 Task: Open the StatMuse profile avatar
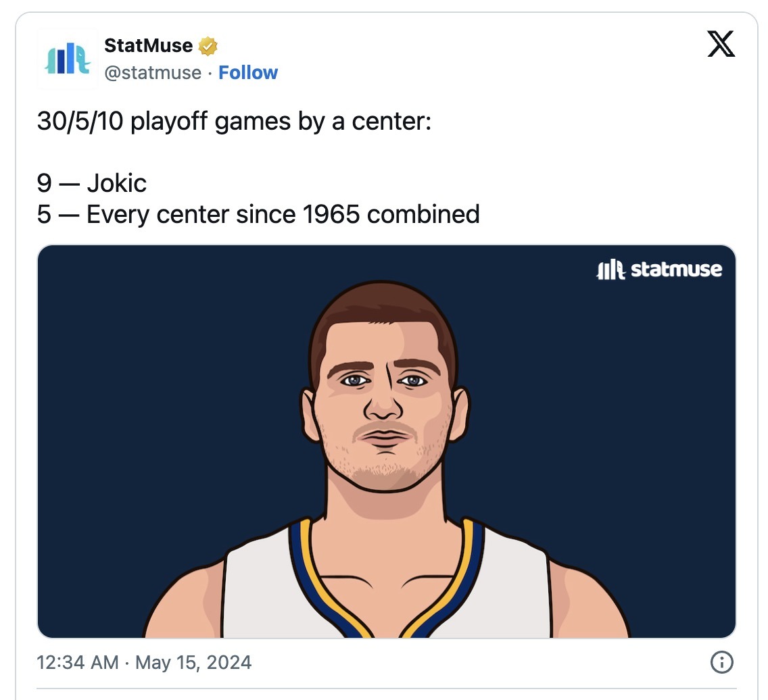(68, 59)
